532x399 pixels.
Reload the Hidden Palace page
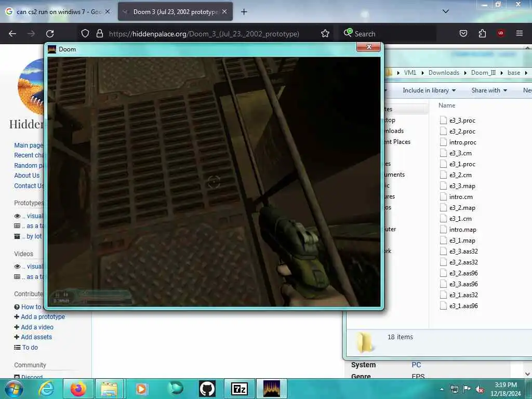50,34
